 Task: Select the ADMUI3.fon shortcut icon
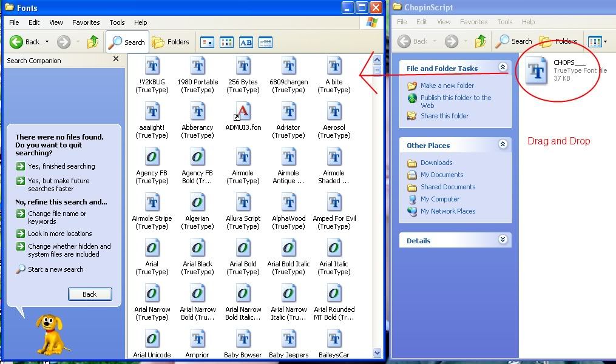pos(242,111)
